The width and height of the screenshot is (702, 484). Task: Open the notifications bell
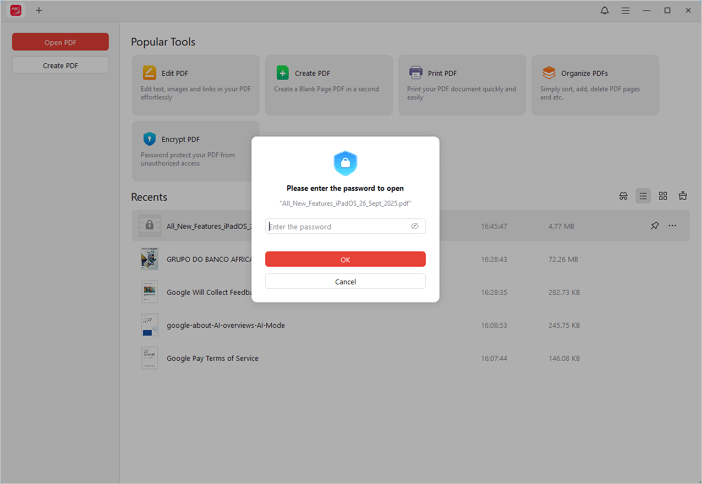[604, 10]
